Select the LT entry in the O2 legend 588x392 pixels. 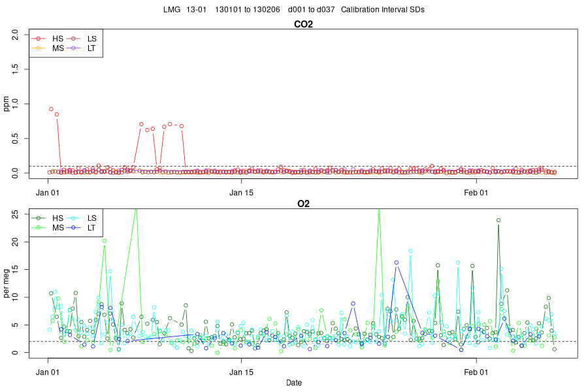(x=82, y=228)
